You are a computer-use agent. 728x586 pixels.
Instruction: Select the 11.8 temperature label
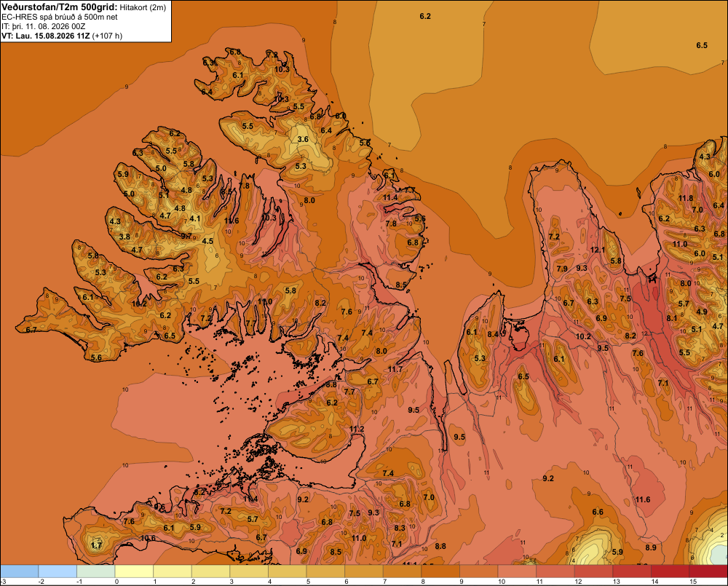pos(686,198)
